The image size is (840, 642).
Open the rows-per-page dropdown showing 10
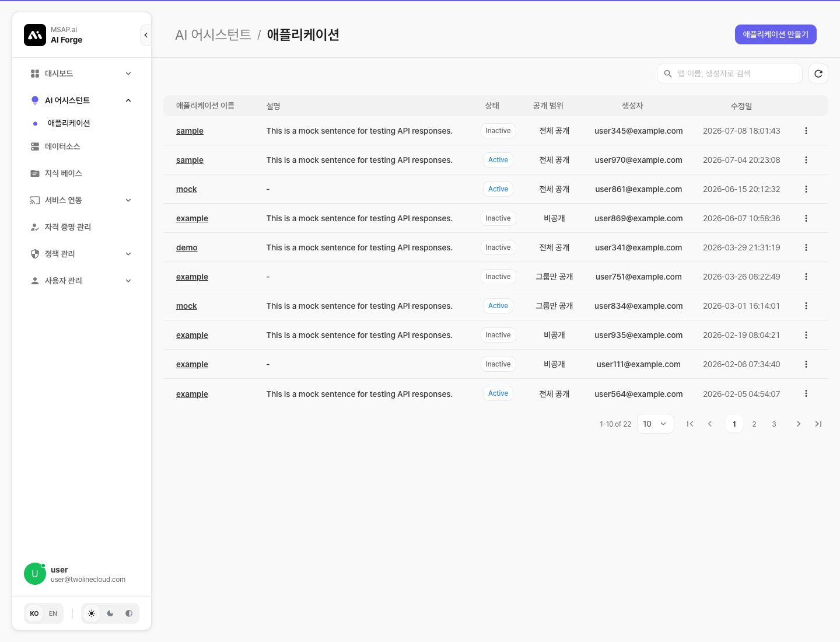(x=655, y=424)
